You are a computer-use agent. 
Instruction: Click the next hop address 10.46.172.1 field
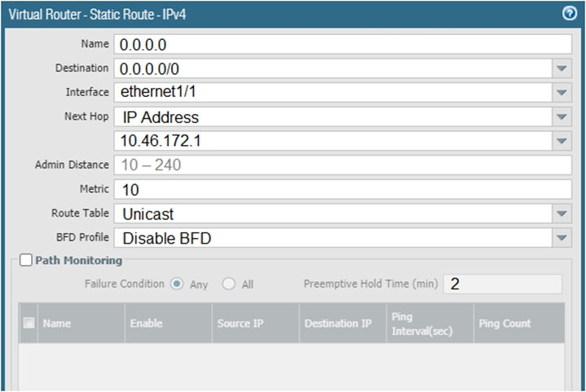point(333,141)
